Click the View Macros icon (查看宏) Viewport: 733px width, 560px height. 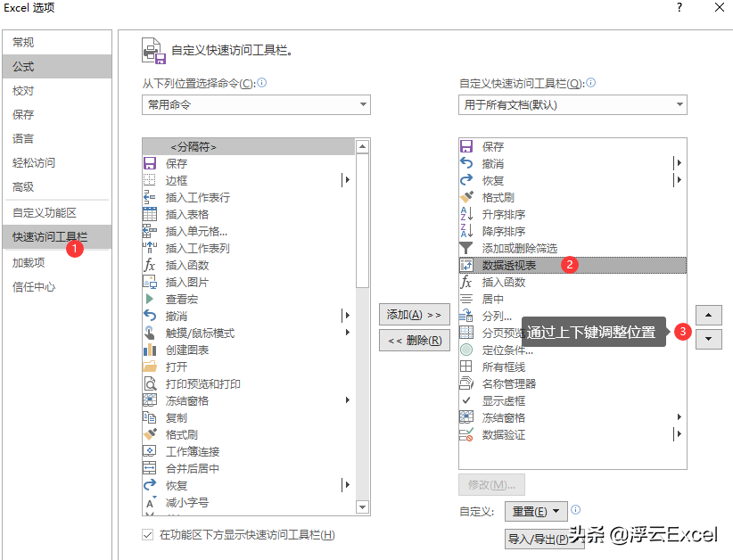point(150,299)
